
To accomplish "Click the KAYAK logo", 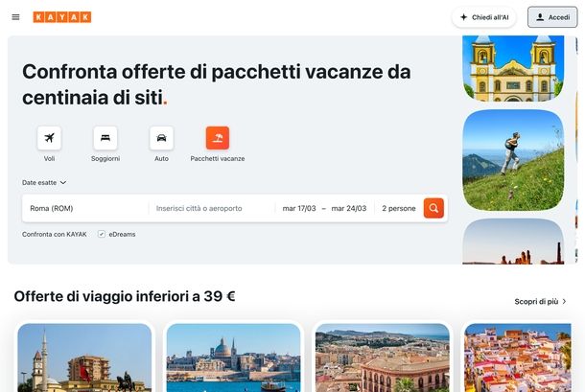I will click(62, 17).
